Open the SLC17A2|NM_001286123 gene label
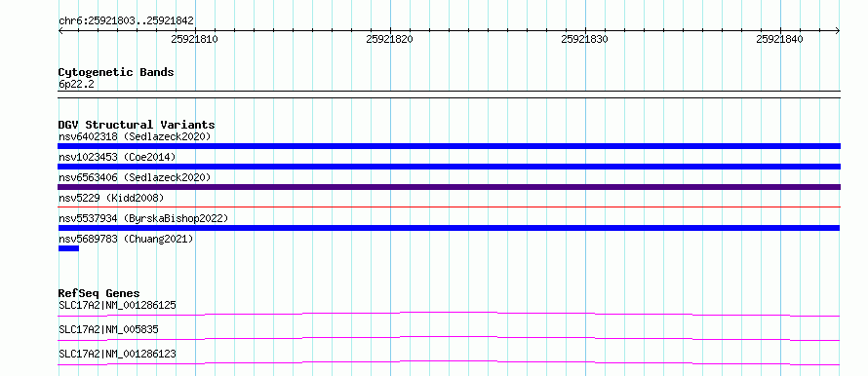The image size is (868, 376). pos(117,354)
